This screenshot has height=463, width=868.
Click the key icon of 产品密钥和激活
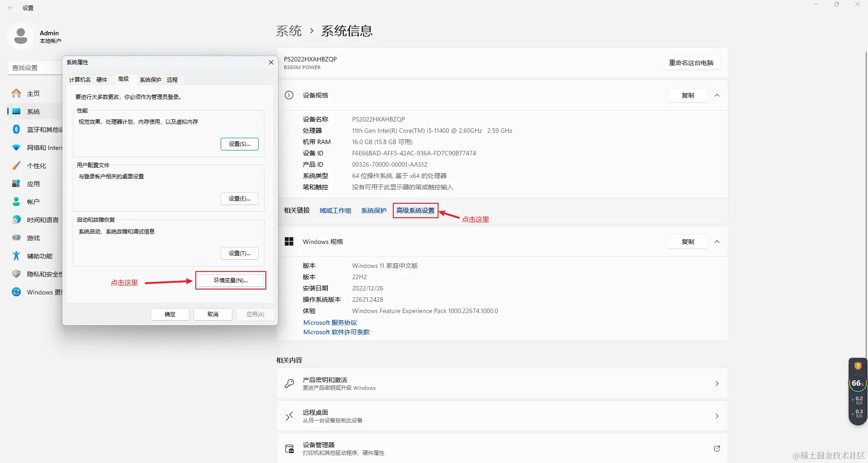(289, 383)
